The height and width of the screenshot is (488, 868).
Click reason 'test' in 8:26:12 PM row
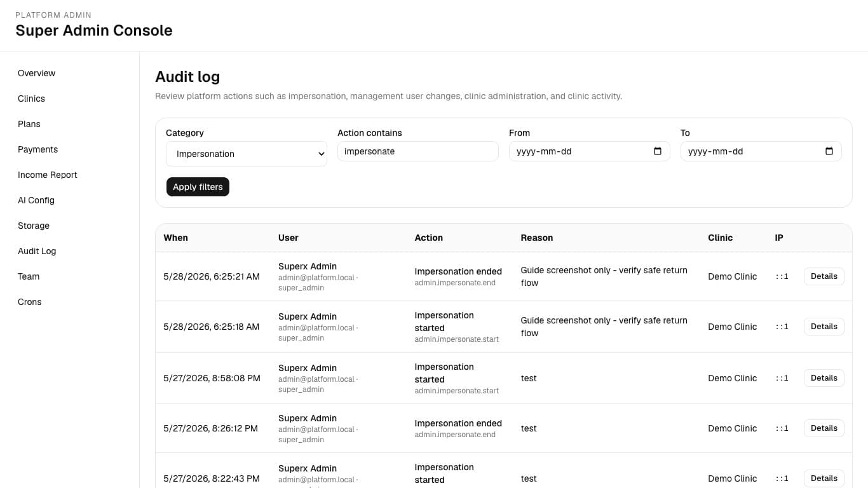529,428
